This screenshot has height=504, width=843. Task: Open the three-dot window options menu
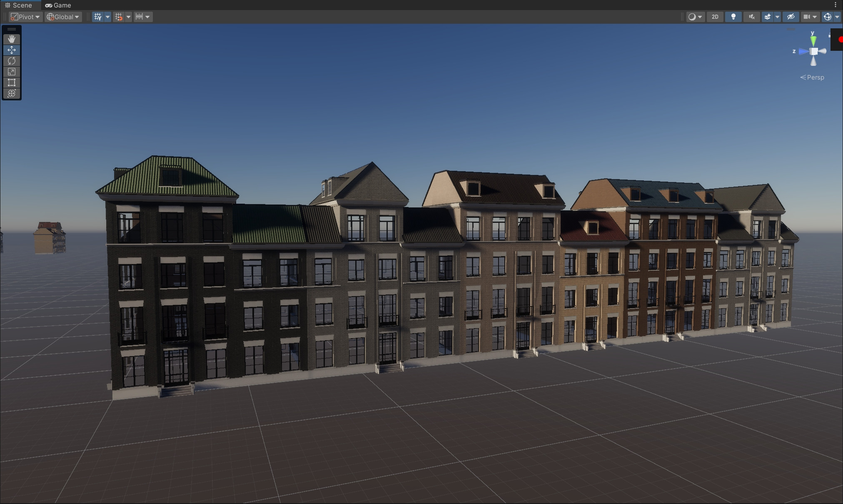point(835,5)
